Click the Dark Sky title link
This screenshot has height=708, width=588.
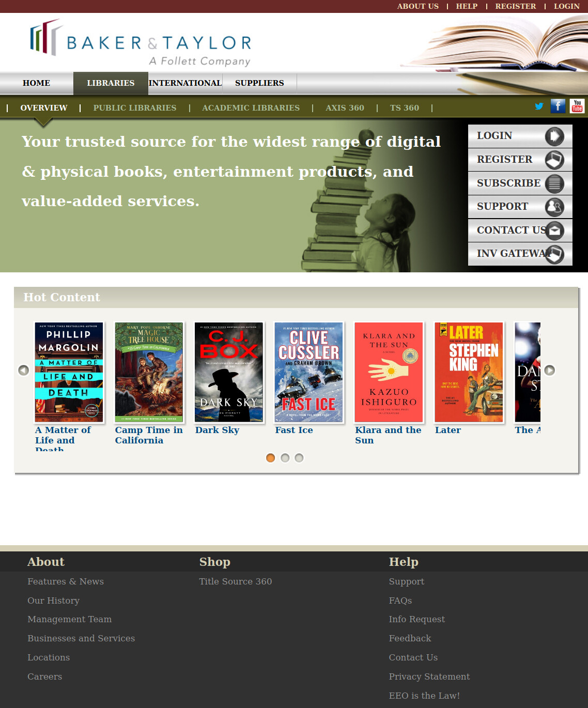click(x=217, y=430)
